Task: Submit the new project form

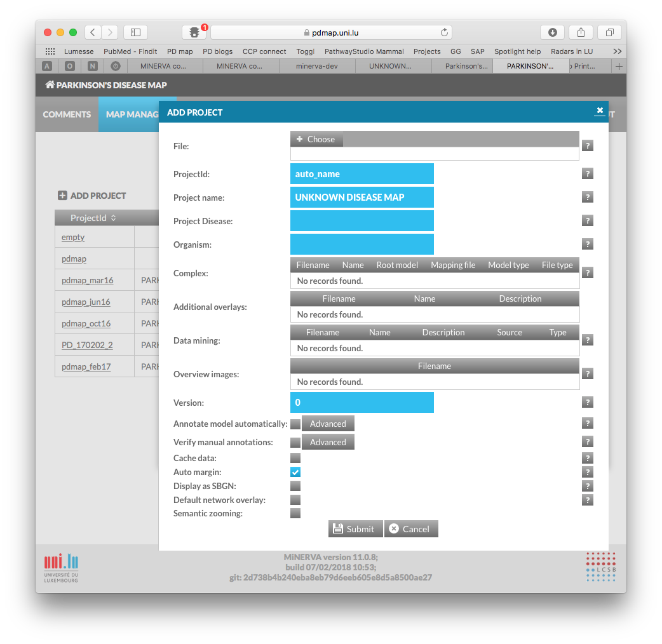Action: [356, 529]
